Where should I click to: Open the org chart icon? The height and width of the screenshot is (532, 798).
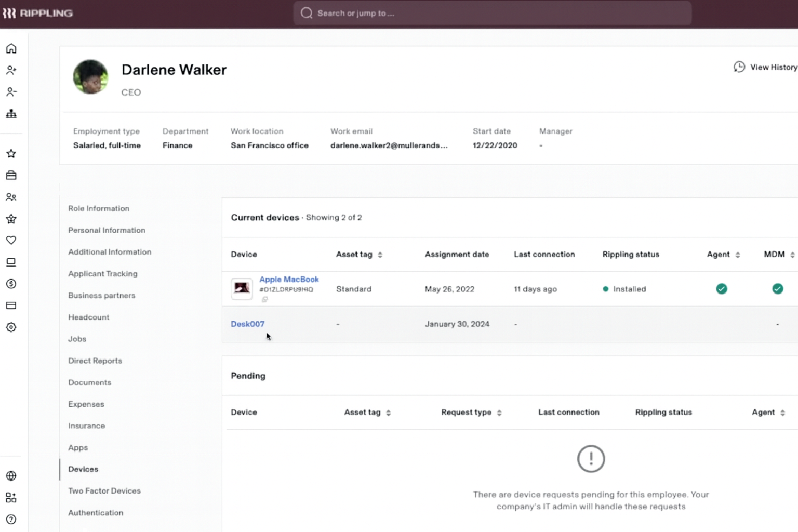[x=11, y=114]
